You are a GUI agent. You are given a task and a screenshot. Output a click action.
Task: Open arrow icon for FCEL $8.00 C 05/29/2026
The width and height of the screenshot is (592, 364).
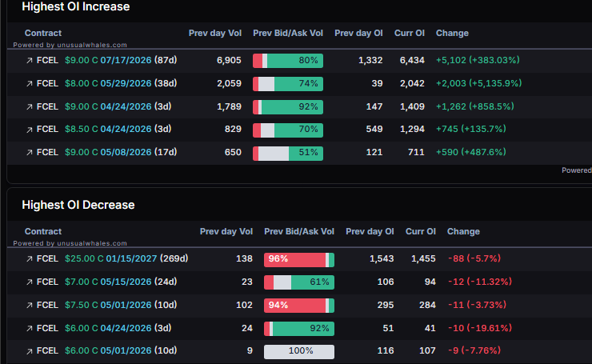29,84
